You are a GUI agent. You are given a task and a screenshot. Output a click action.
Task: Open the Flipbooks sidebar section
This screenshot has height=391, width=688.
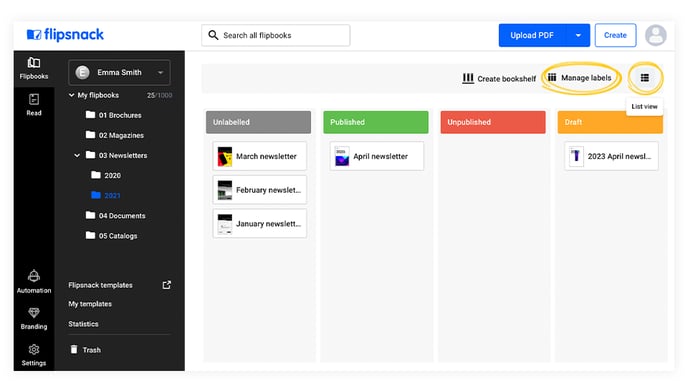pos(34,68)
